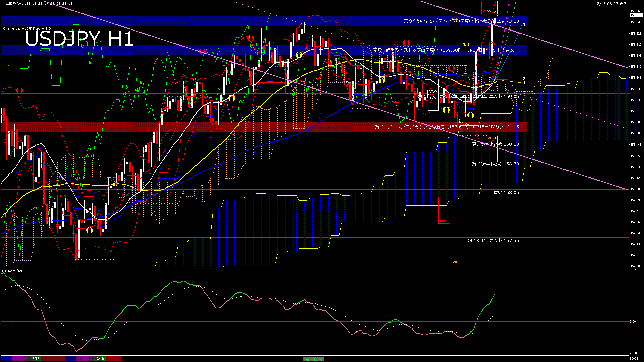Click the yellow D daily box label
644x362 pixels.
[x=494, y=12]
